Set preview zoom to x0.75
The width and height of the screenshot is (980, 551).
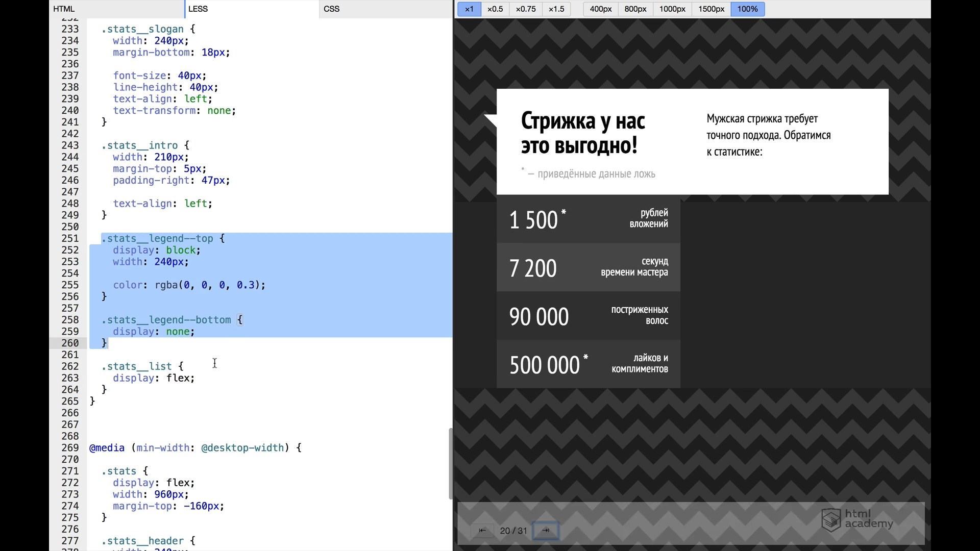(526, 9)
